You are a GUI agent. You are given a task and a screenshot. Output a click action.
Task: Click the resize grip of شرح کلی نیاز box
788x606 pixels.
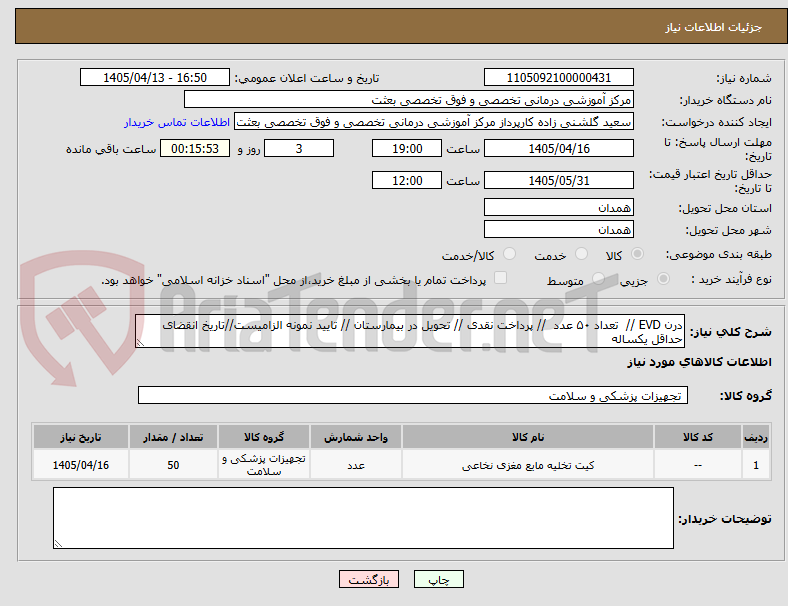tap(140, 343)
